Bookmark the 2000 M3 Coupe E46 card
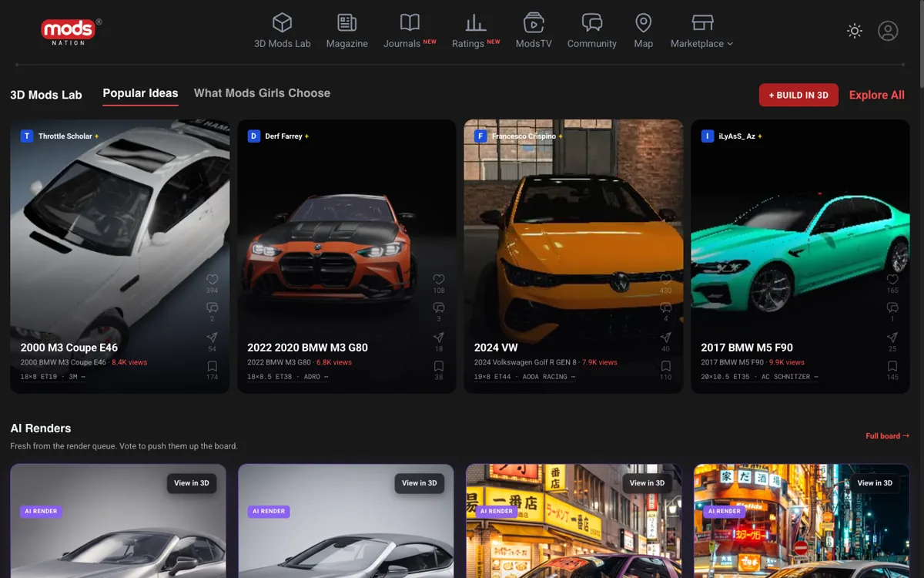Screen dimensions: 924x578 click(x=212, y=366)
